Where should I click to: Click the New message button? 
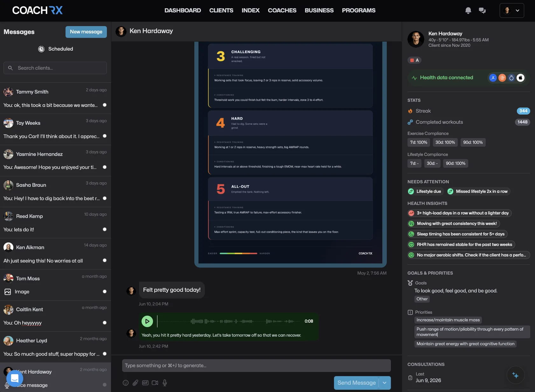86,32
